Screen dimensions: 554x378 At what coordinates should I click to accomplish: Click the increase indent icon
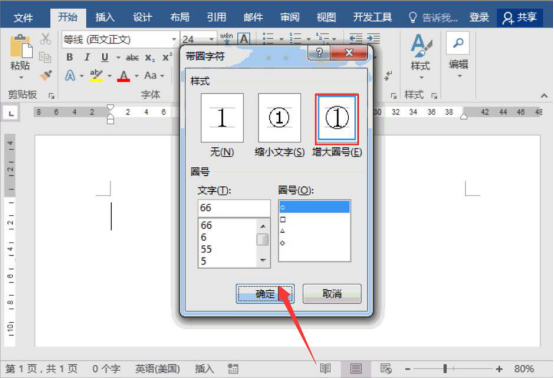[x=373, y=38]
